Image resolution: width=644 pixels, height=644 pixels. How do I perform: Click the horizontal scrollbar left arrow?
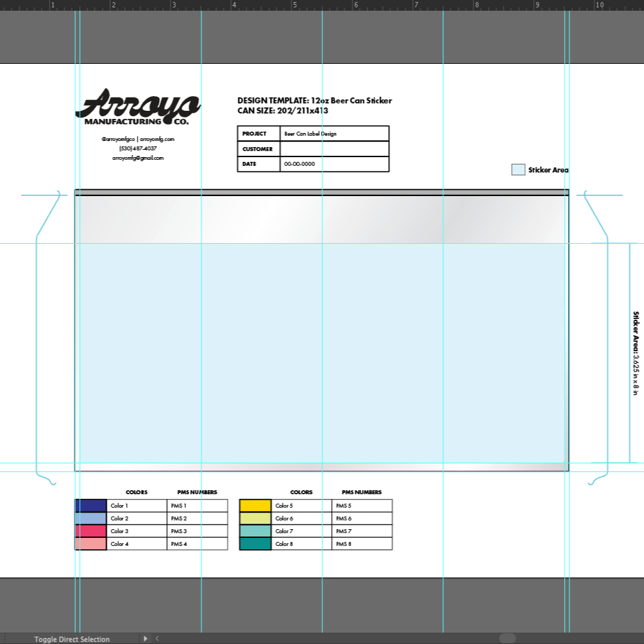point(157,639)
